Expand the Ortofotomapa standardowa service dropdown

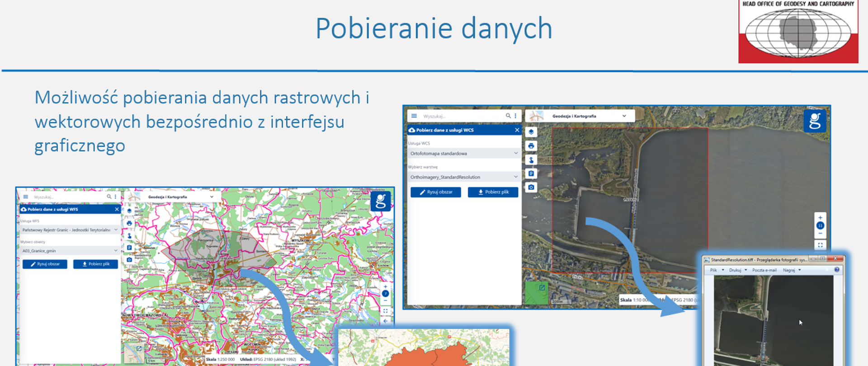click(x=464, y=154)
